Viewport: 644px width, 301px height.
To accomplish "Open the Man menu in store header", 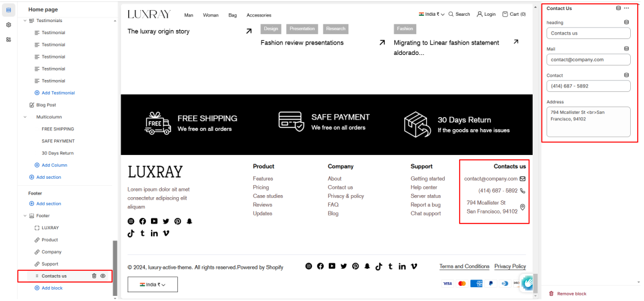I will (189, 15).
